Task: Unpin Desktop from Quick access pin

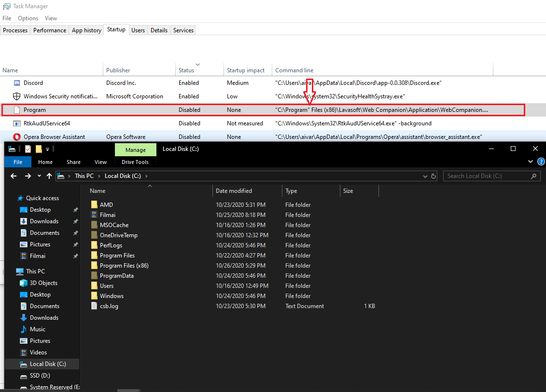Action: 76,210
